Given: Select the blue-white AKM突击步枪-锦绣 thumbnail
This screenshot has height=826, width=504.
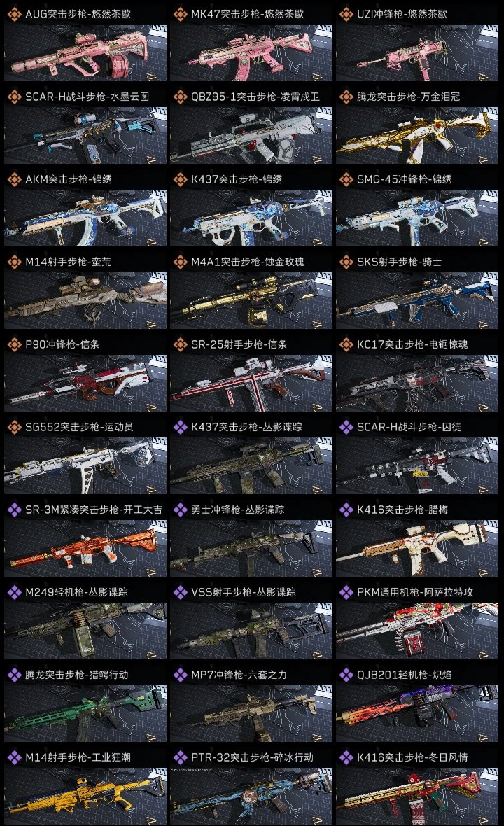Looking at the screenshot, I should click(x=85, y=218).
